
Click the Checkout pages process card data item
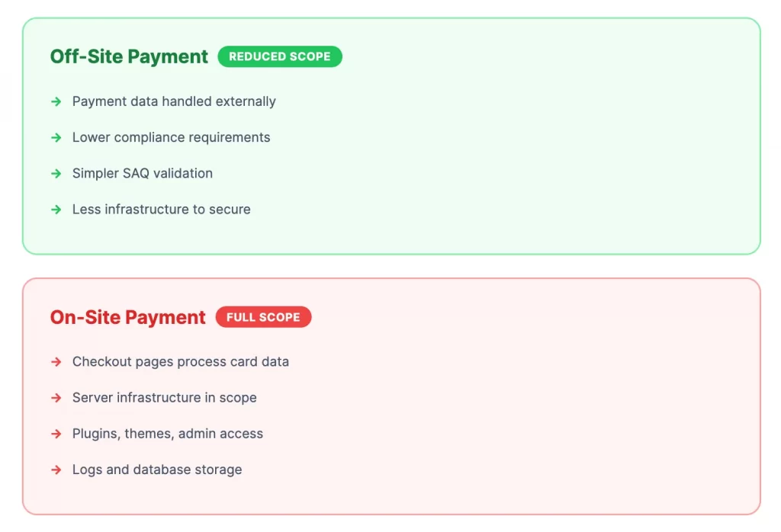pyautogui.click(x=181, y=362)
